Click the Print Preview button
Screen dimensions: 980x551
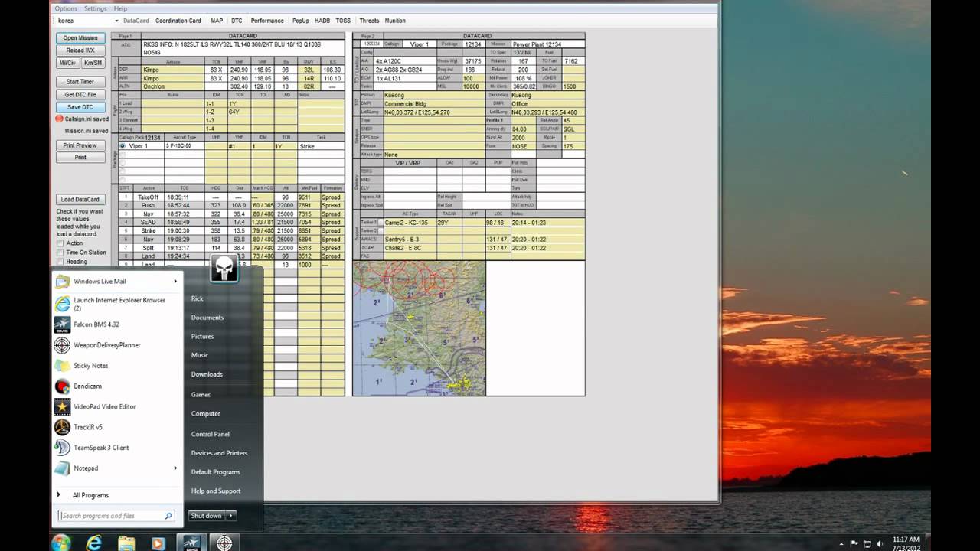(x=80, y=145)
